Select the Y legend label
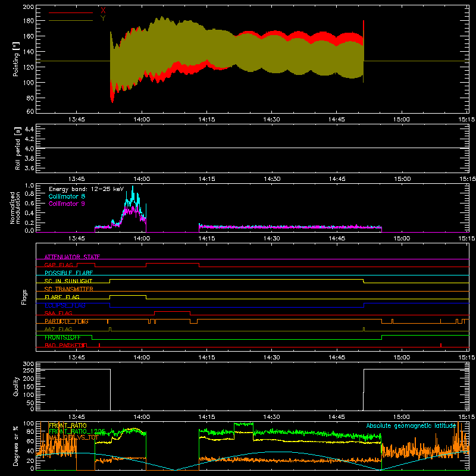 (103, 18)
